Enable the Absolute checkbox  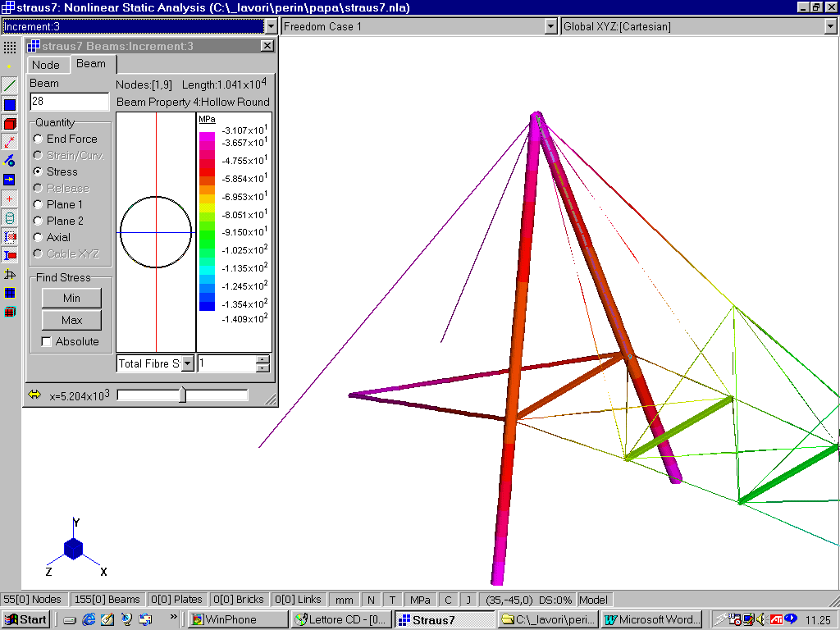(x=47, y=341)
